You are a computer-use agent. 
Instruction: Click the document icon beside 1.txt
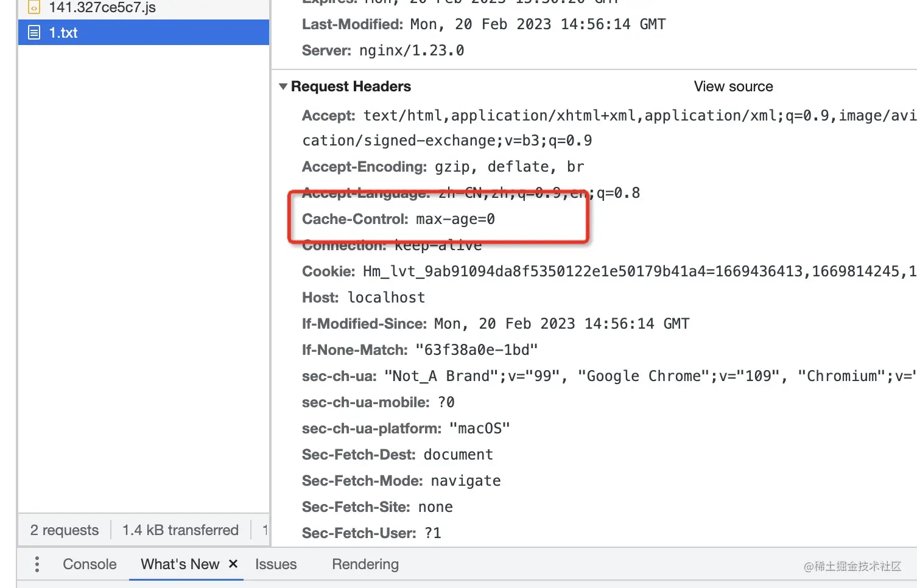coord(35,33)
